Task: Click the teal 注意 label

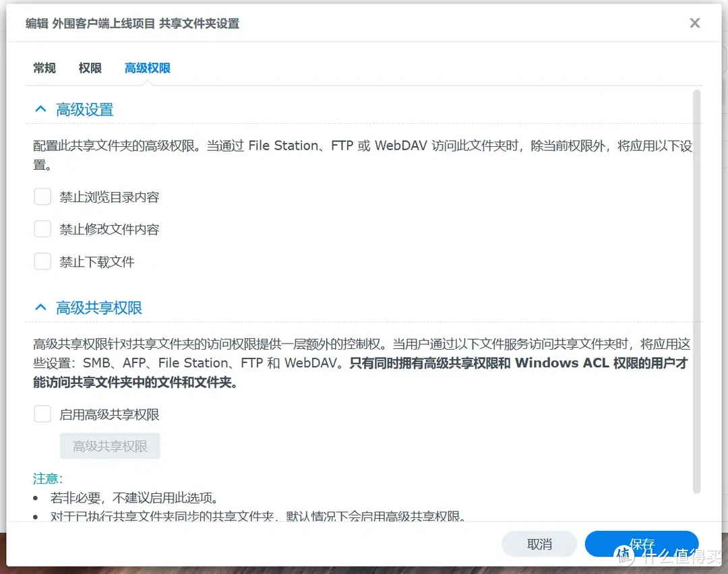Action: (46, 478)
